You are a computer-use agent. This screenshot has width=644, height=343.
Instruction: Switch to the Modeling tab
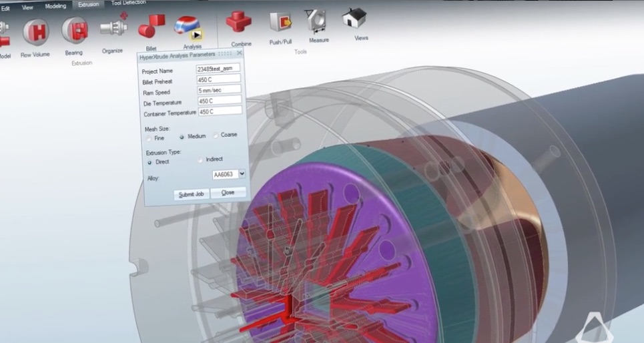55,6
